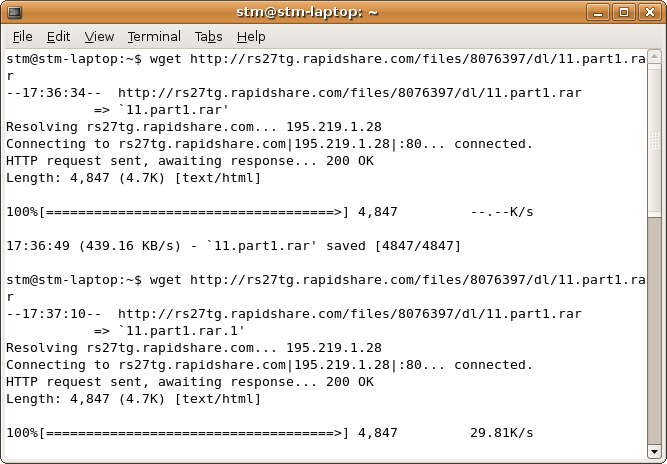This screenshot has height=464, width=667.
Task: Maximize the terminal window
Action: click(x=624, y=12)
